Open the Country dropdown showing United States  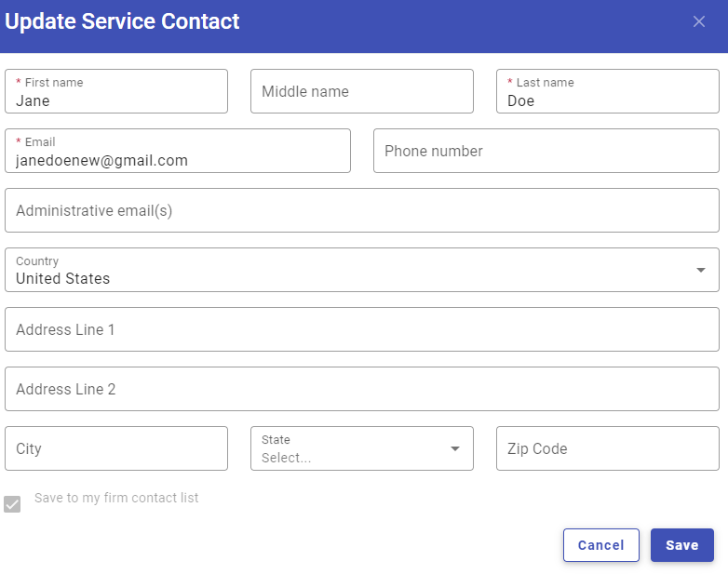pyautogui.click(x=362, y=270)
